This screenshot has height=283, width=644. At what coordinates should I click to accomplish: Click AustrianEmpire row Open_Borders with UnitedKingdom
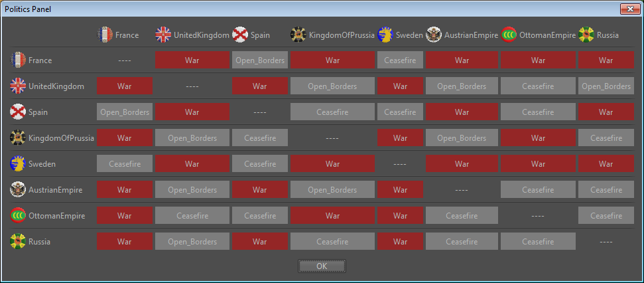(x=192, y=190)
